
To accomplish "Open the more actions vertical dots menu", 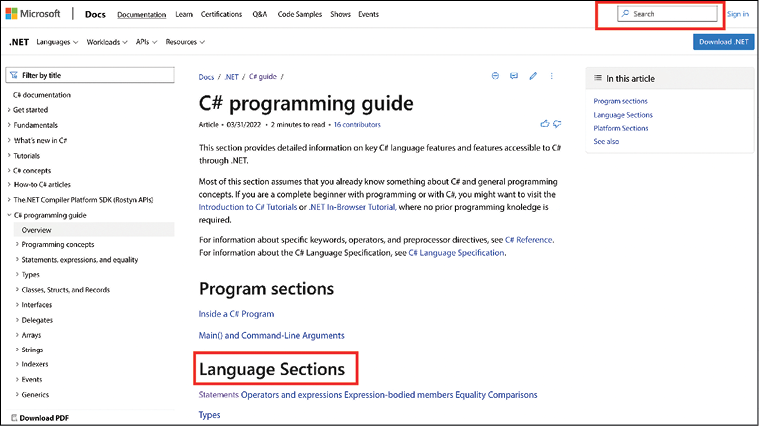I will pyautogui.click(x=551, y=76).
